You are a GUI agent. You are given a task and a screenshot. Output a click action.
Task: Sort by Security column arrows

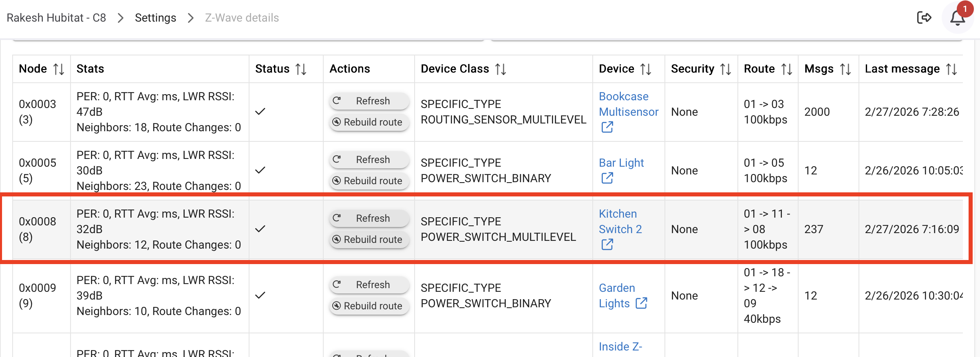[x=726, y=69]
